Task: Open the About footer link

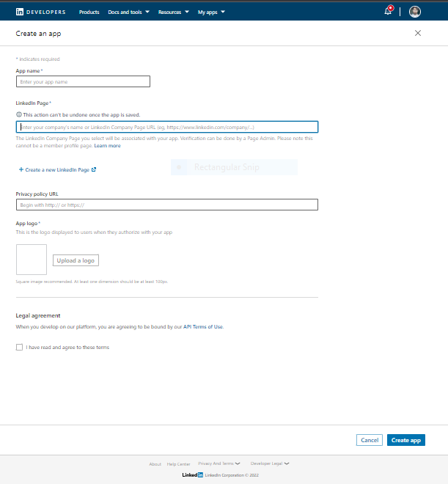Action: click(x=155, y=464)
